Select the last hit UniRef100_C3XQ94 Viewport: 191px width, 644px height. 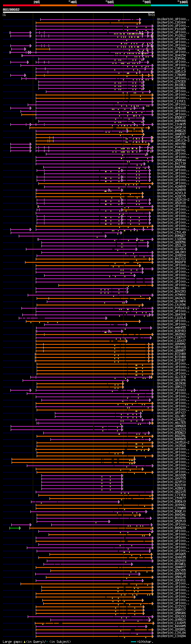tap(171, 636)
